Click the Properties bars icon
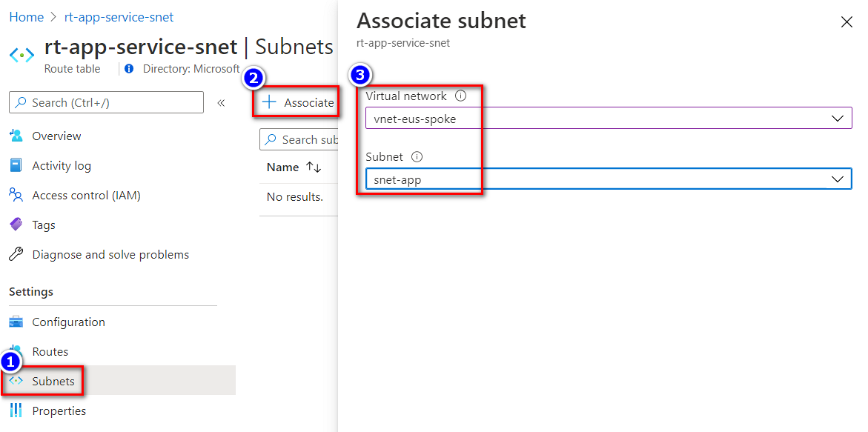This screenshot has width=868, height=432. [16, 411]
